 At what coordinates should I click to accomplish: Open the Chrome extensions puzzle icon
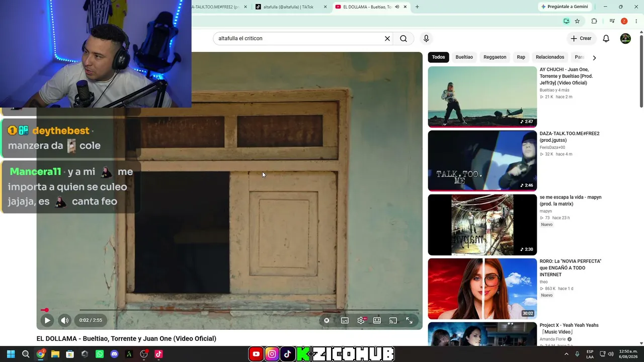594,21
